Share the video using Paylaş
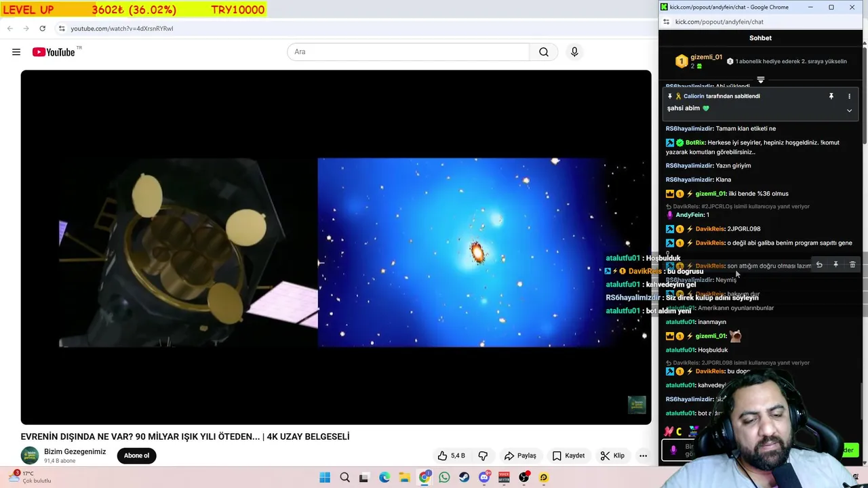The width and height of the screenshot is (868, 488). [520, 455]
